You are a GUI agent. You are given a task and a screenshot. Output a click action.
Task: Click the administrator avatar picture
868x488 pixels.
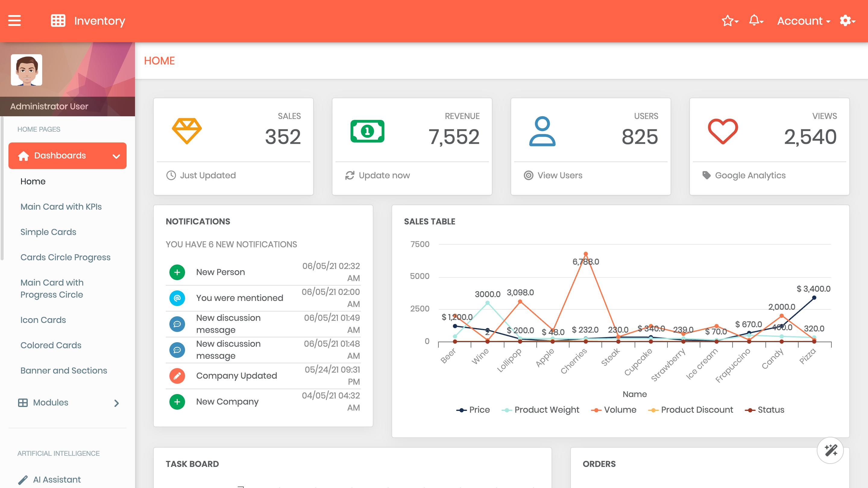[26, 70]
